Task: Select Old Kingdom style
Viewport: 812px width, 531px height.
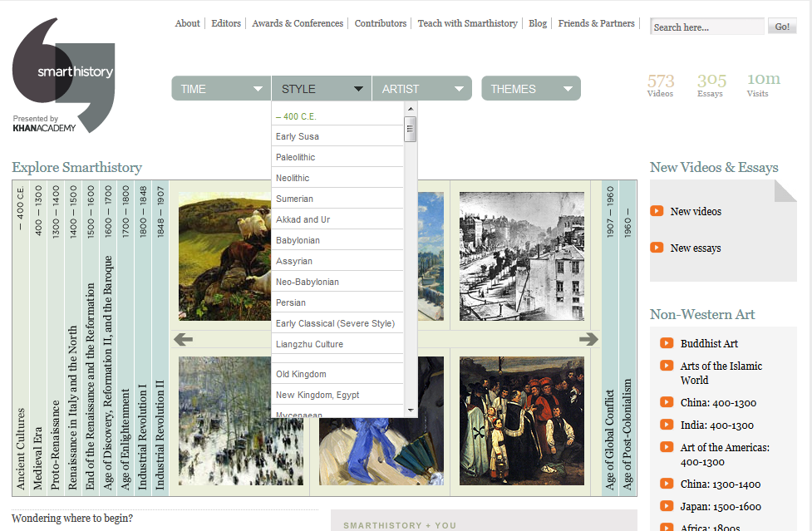Action: point(337,373)
